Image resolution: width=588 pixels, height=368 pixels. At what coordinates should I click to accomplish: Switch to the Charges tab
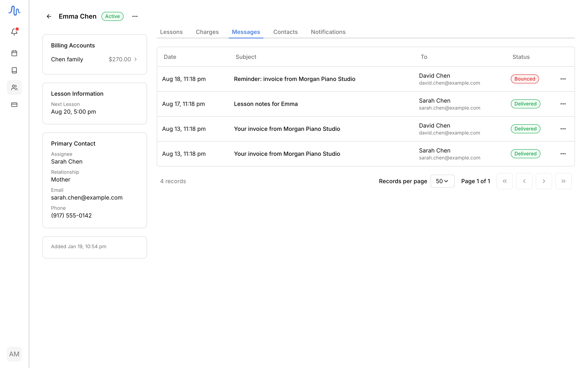click(x=207, y=32)
